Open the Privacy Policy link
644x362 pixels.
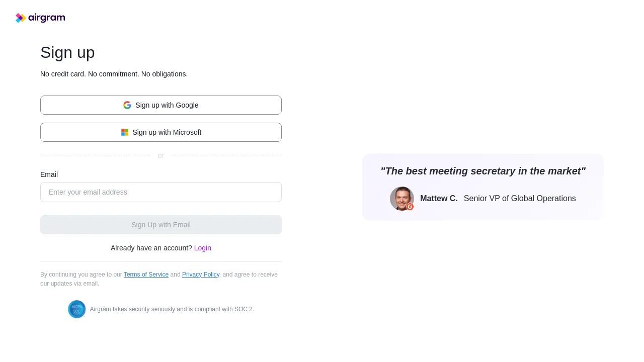pyautogui.click(x=200, y=275)
